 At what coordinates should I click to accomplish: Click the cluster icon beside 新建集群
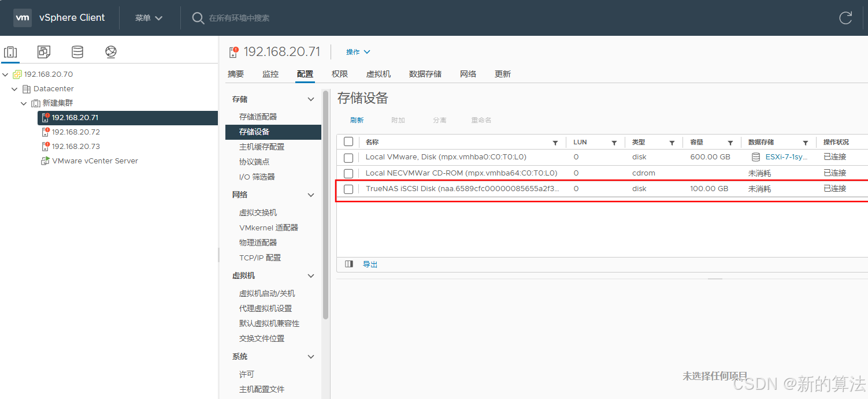36,103
